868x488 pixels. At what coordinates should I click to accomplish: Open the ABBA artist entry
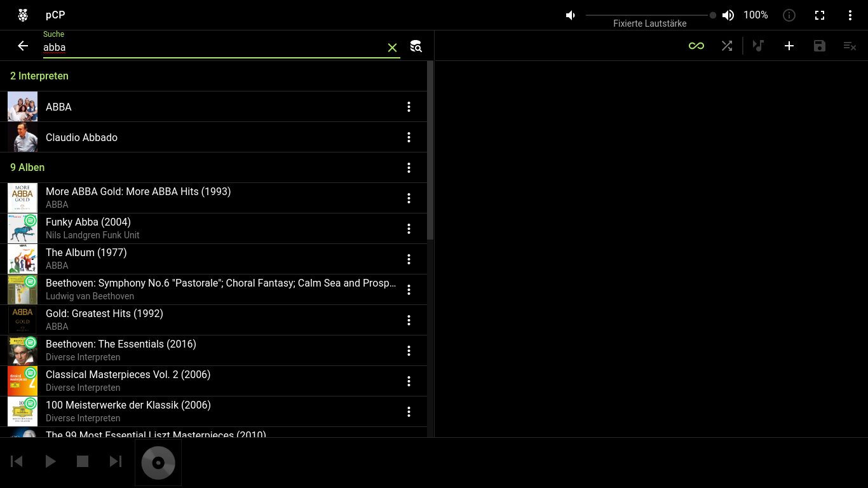point(214,107)
